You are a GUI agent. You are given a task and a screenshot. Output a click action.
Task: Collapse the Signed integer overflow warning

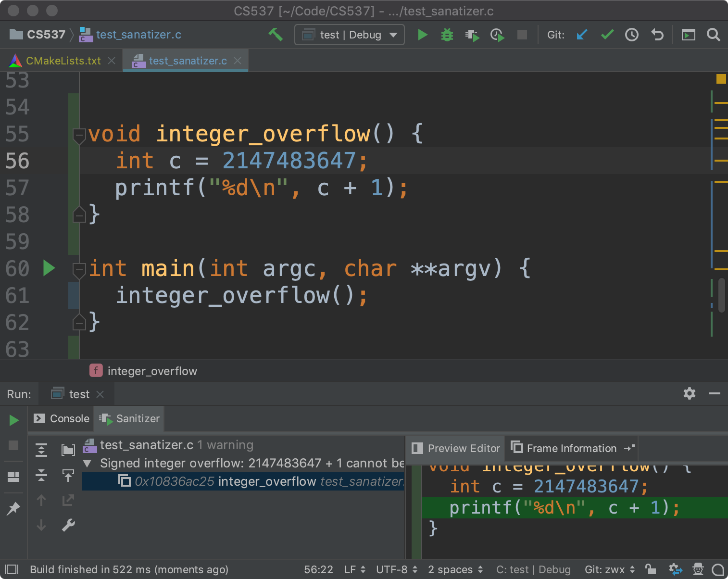[x=88, y=464]
